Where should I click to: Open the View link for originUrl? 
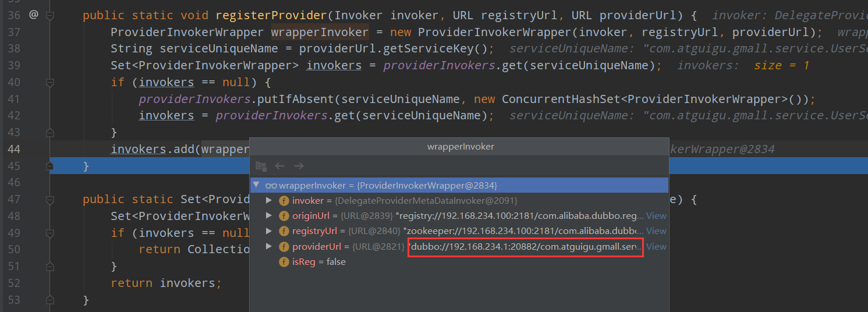click(656, 216)
